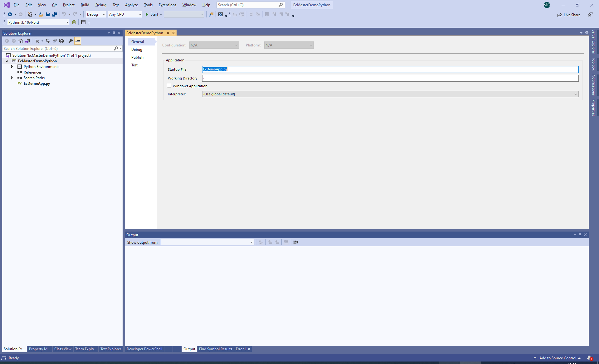
Task: Click Find in Files toolbar icon
Action: 211,14
